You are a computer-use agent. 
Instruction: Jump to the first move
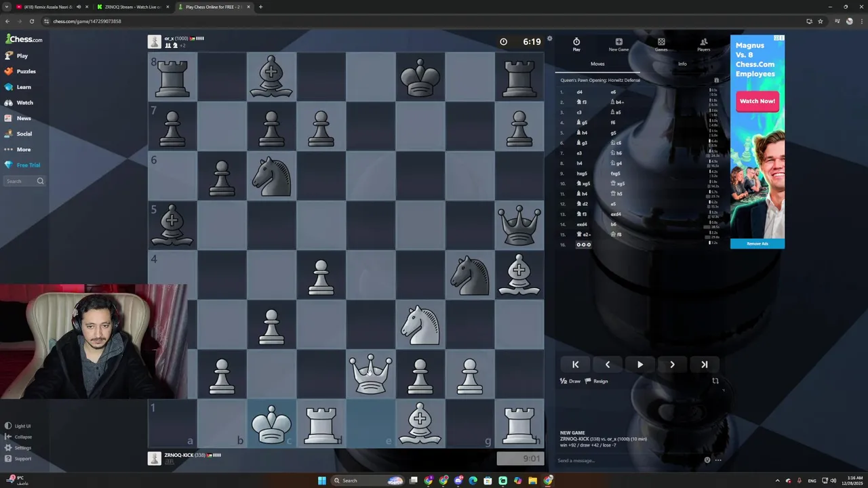[575, 365]
